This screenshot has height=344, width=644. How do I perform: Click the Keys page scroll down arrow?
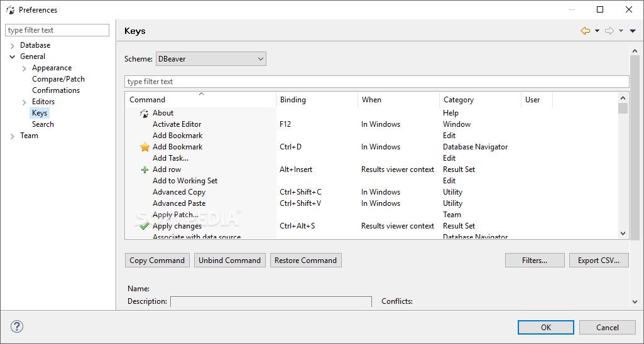tap(635, 302)
